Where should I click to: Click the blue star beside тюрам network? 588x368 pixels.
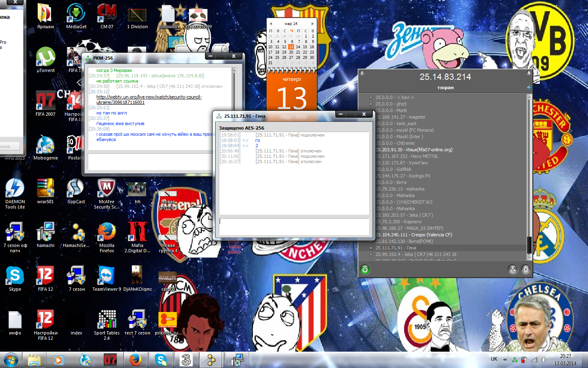tap(528, 88)
